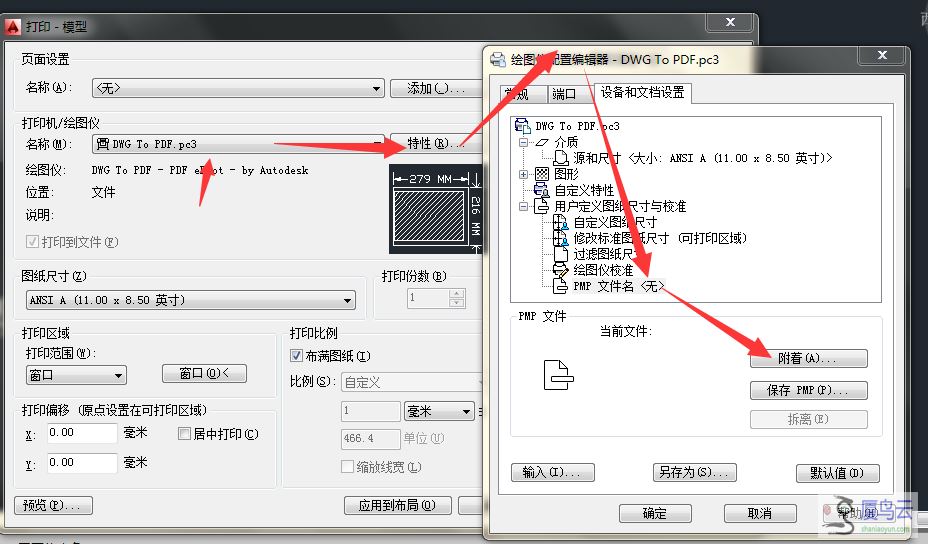The image size is (928, 544).
Task: Open the 打印范围 窗口 dropdown
Action: tap(76, 375)
